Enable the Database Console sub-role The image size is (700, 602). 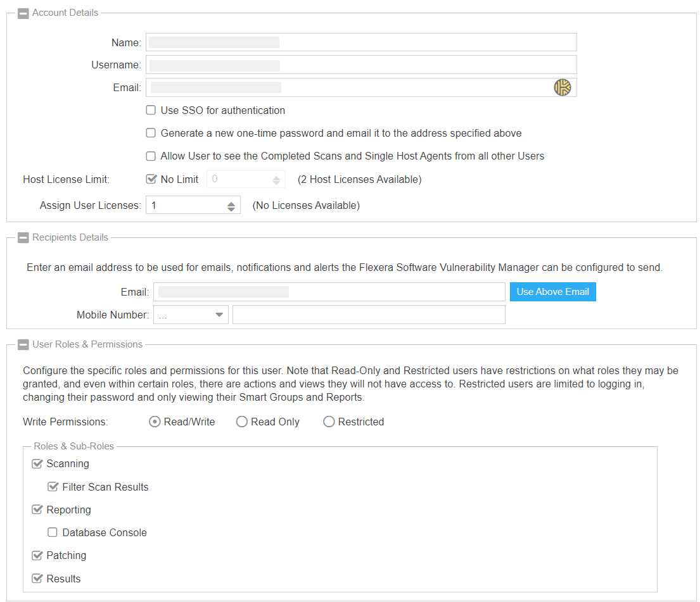pos(53,532)
